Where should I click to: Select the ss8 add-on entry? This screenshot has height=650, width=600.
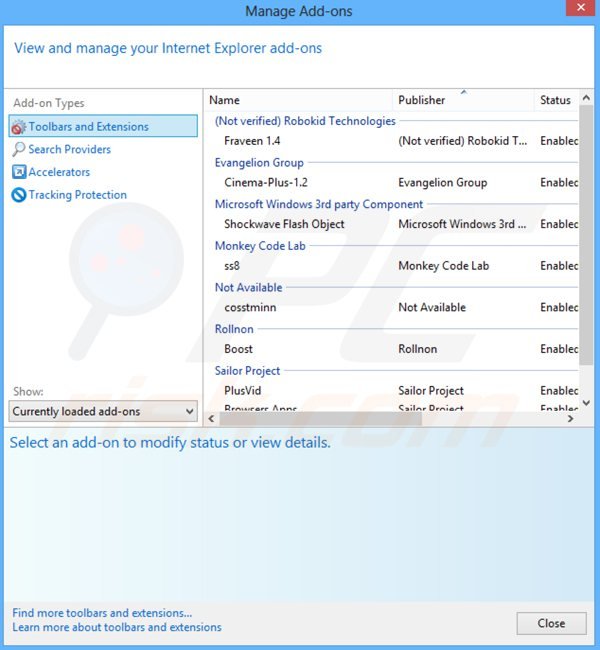click(232, 266)
